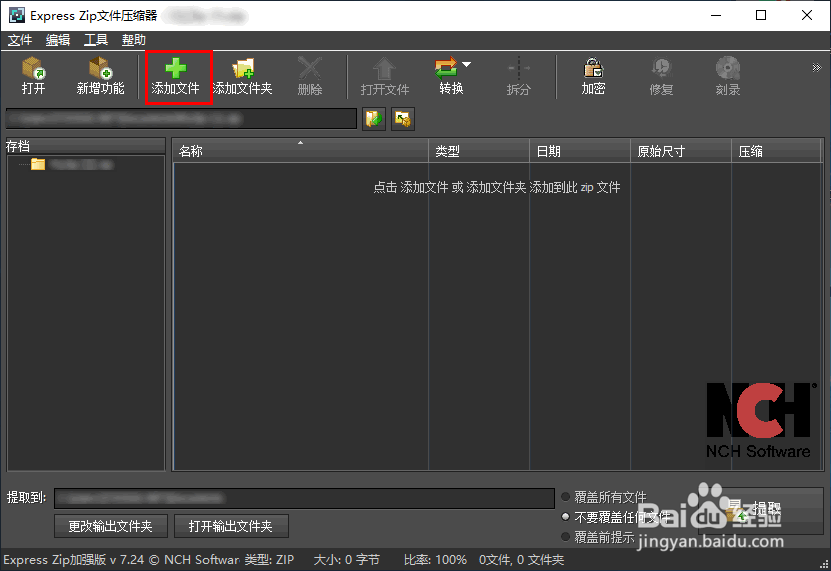Select Prompt Before Overwrite (覆盖前提示) radio
Viewport: 831px width, 571px height.
pos(565,537)
